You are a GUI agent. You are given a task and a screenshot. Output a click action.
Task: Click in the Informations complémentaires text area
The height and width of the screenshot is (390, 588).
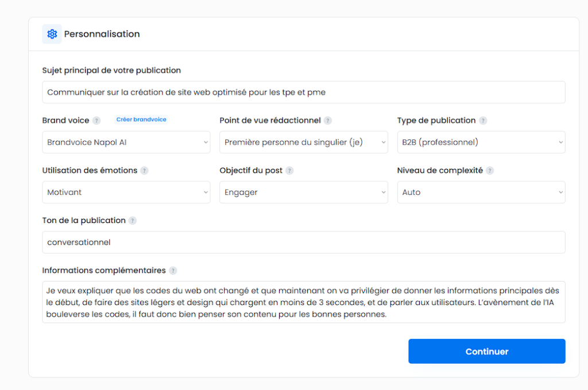(x=304, y=302)
